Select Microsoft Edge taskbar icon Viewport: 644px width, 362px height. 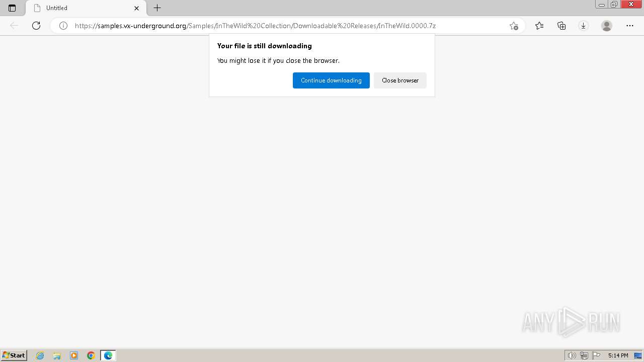pyautogui.click(x=108, y=355)
